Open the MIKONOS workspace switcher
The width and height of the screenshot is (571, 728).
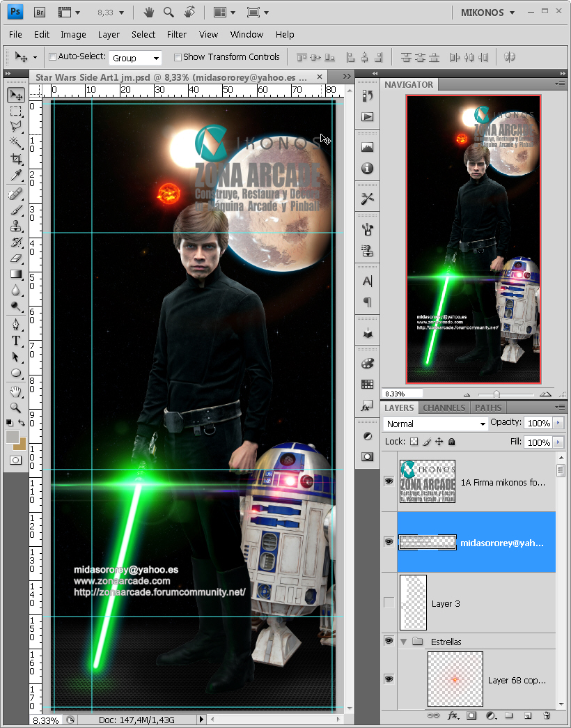(x=487, y=13)
